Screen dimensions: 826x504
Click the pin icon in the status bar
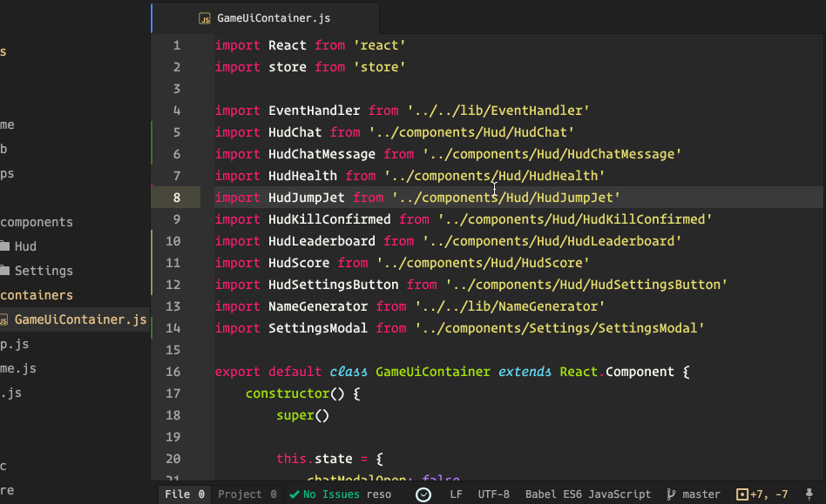[x=809, y=494]
